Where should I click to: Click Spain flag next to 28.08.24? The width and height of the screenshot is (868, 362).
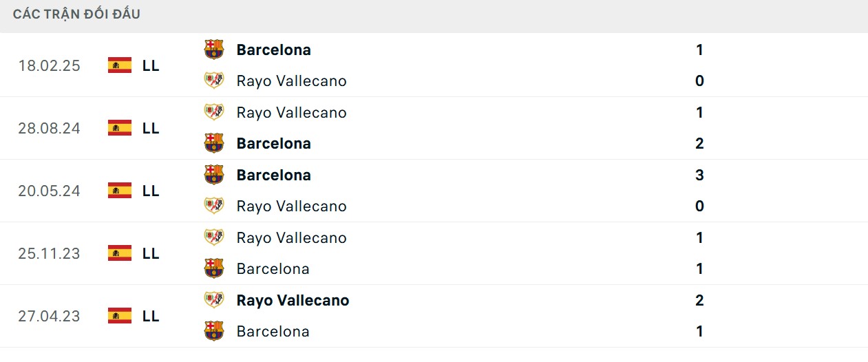pos(120,128)
